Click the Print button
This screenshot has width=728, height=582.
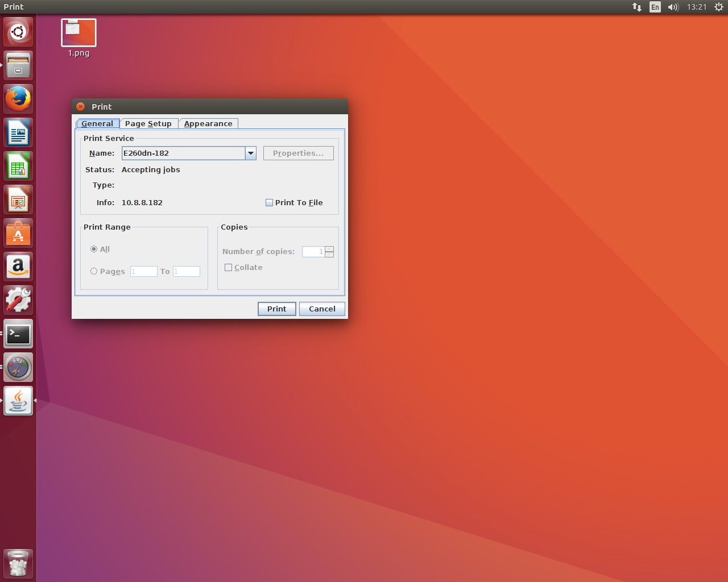point(276,309)
